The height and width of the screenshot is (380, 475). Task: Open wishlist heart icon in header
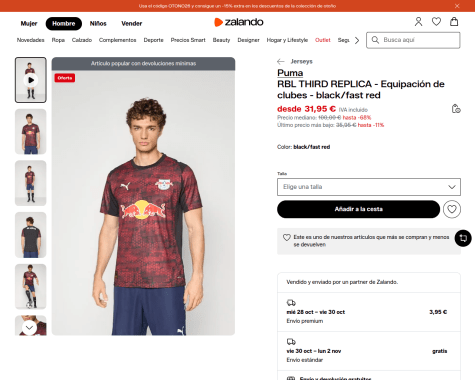436,22
